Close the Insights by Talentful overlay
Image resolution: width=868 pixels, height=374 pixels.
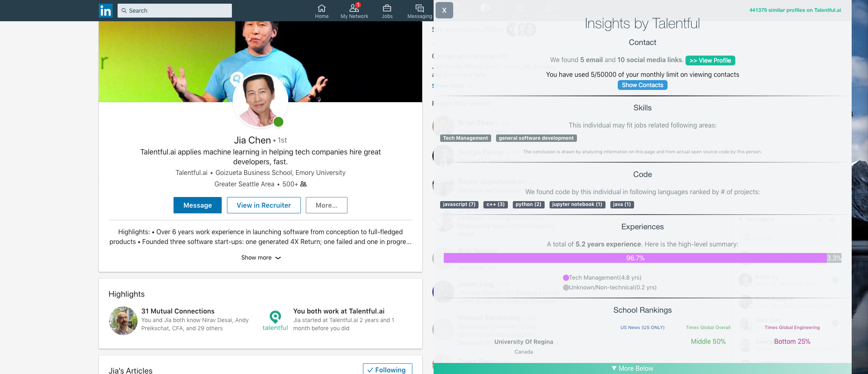click(x=444, y=10)
